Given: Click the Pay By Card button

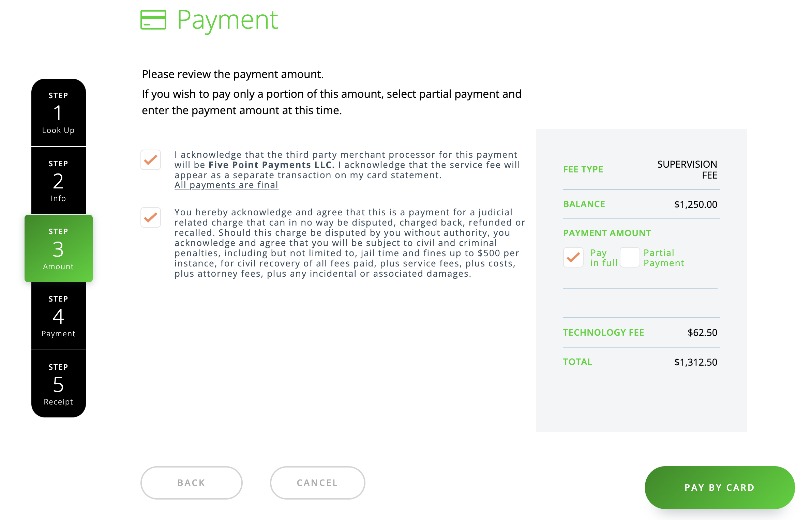Looking at the screenshot, I should (720, 487).
